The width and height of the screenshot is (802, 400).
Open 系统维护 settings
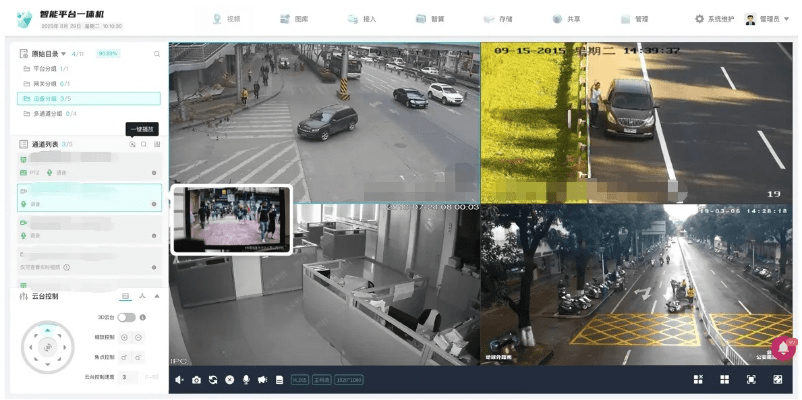tap(713, 19)
